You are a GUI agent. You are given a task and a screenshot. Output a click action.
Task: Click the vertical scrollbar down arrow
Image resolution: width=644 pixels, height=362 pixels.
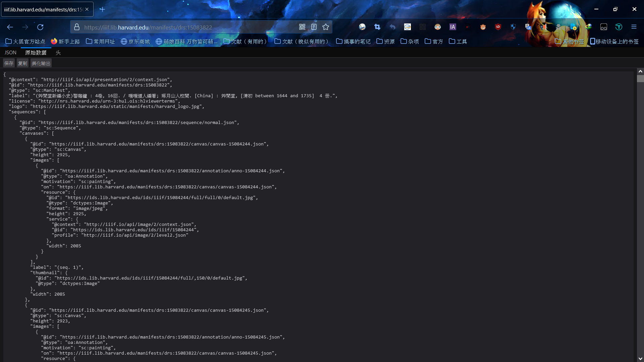(640, 359)
